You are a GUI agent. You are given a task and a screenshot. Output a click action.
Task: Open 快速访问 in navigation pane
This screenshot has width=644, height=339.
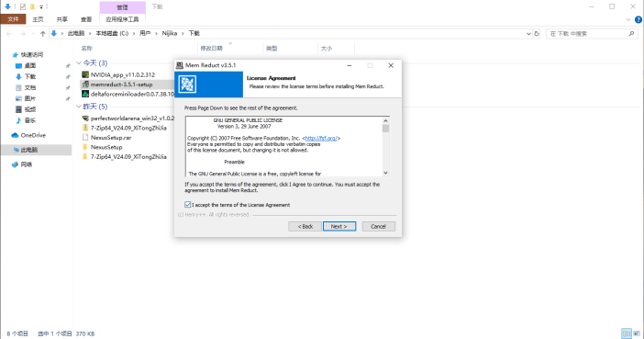pos(32,54)
